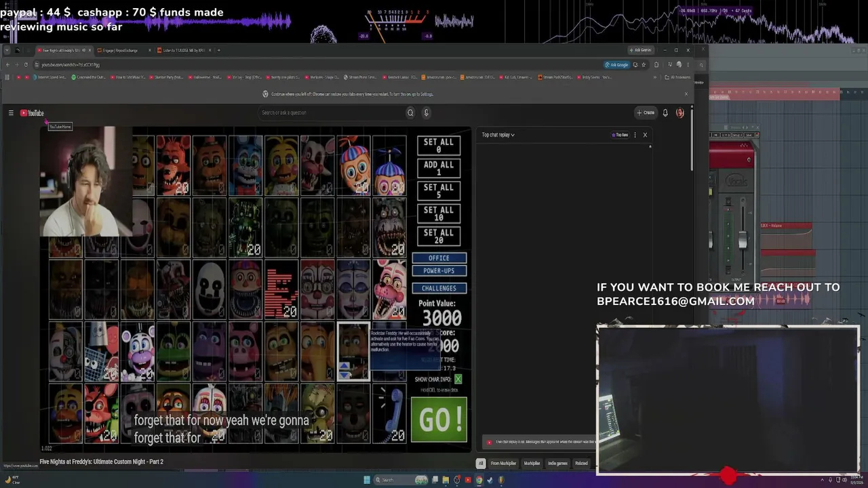Select the Balloon Boy character tile
Screen dimensions: 868x488
pyautogui.click(x=354, y=165)
